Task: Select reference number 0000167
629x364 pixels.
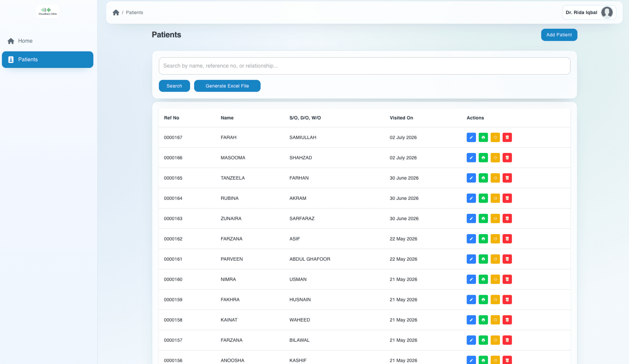Action: 173,138
